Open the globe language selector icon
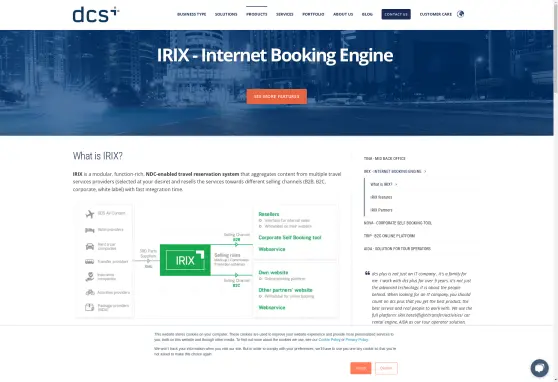 click(x=460, y=14)
